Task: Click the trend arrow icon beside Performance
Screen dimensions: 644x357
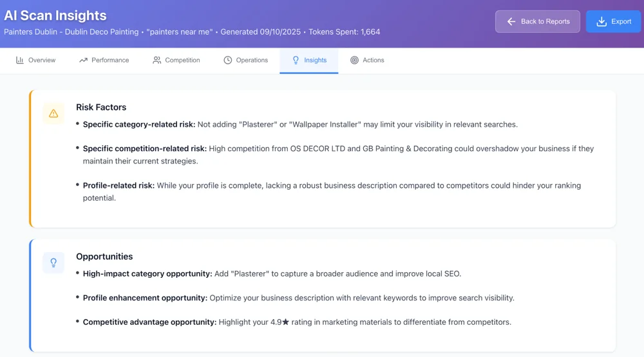Action: point(83,60)
